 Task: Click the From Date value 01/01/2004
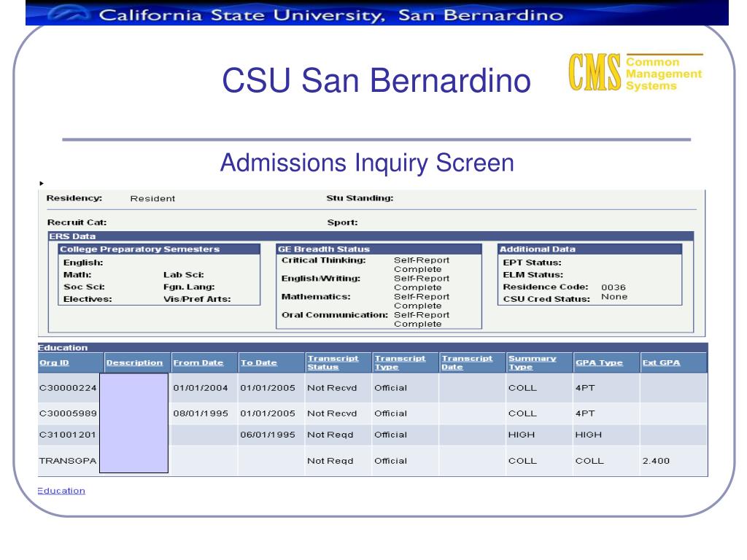[x=201, y=388]
